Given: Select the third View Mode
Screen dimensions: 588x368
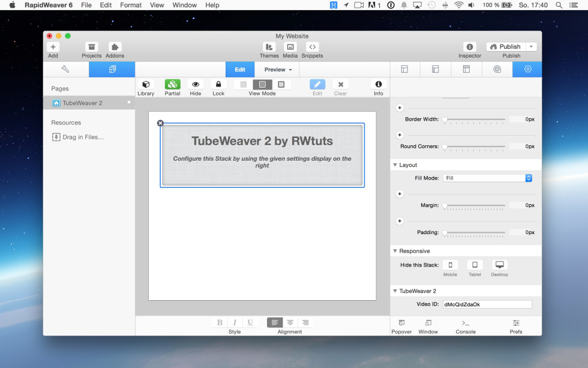Looking at the screenshot, I should [281, 85].
